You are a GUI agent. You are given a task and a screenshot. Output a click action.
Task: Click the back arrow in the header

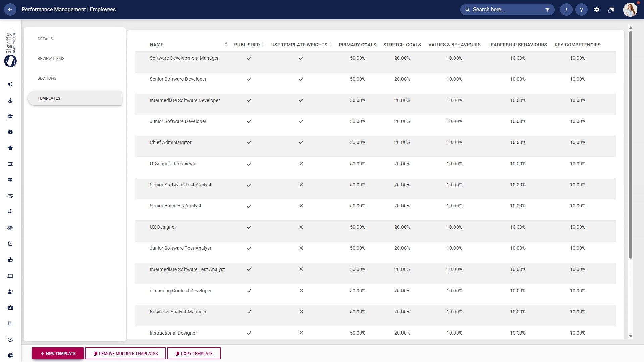[10, 10]
